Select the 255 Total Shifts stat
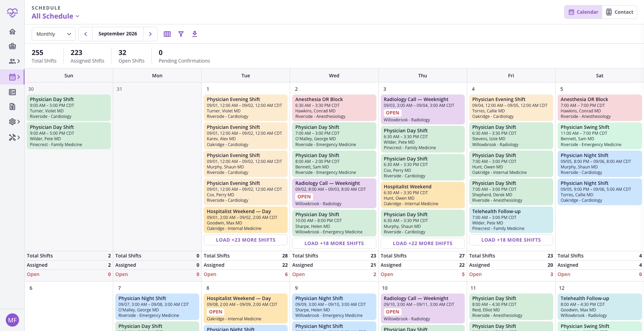Screen dimensions: 644x331 (x=44, y=56)
